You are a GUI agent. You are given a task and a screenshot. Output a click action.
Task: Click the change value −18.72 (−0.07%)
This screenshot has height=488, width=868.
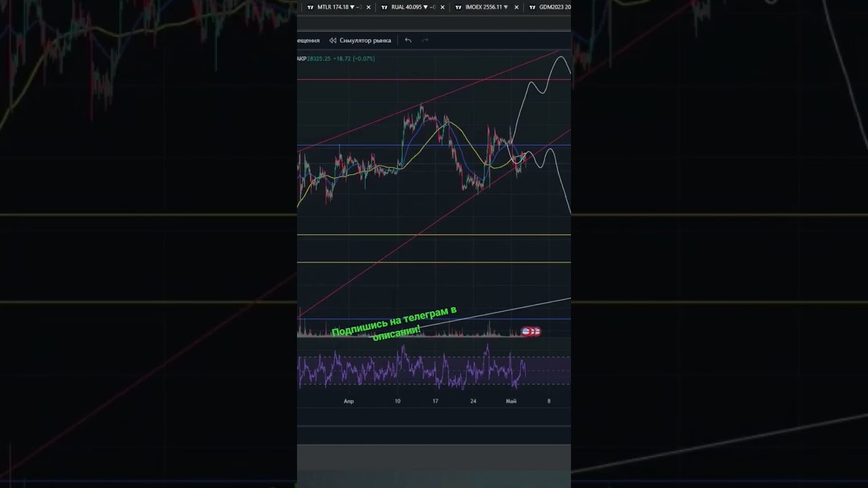point(354,59)
